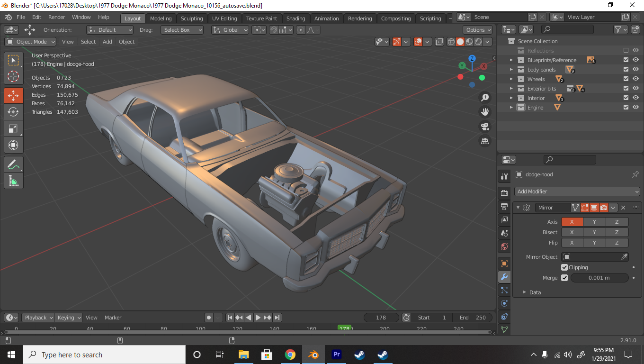This screenshot has height=364, width=644.
Task: Open the World properties tab
Action: pos(504,246)
